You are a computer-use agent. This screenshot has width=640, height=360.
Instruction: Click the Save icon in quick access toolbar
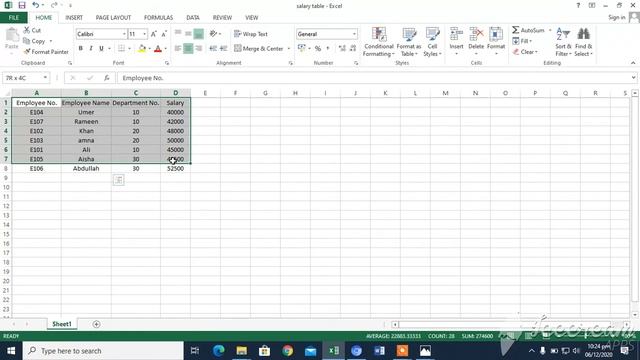tap(22, 5)
